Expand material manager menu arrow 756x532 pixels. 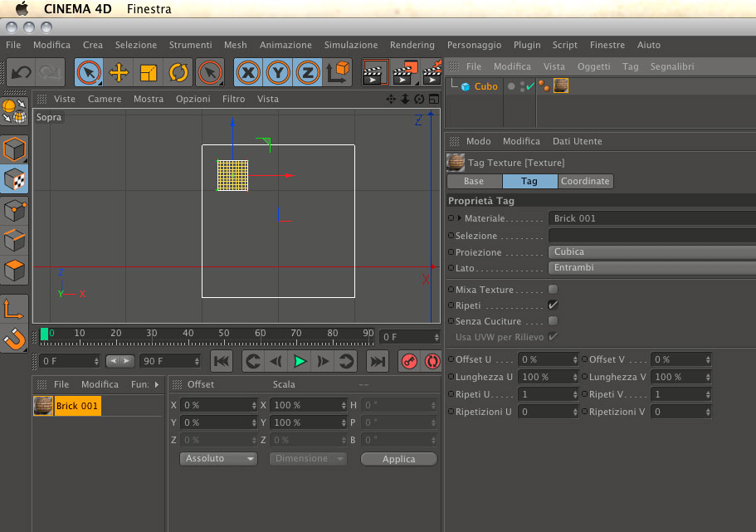click(157, 384)
